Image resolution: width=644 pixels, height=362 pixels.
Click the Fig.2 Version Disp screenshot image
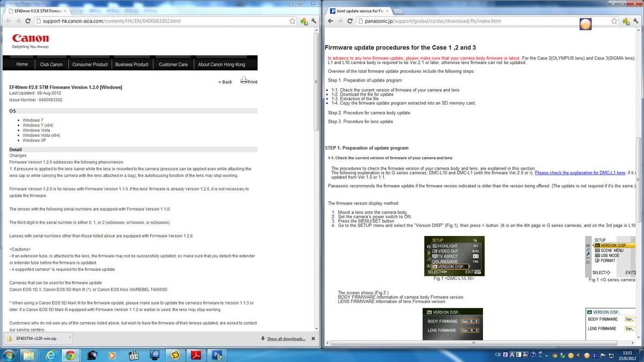click(x=453, y=324)
